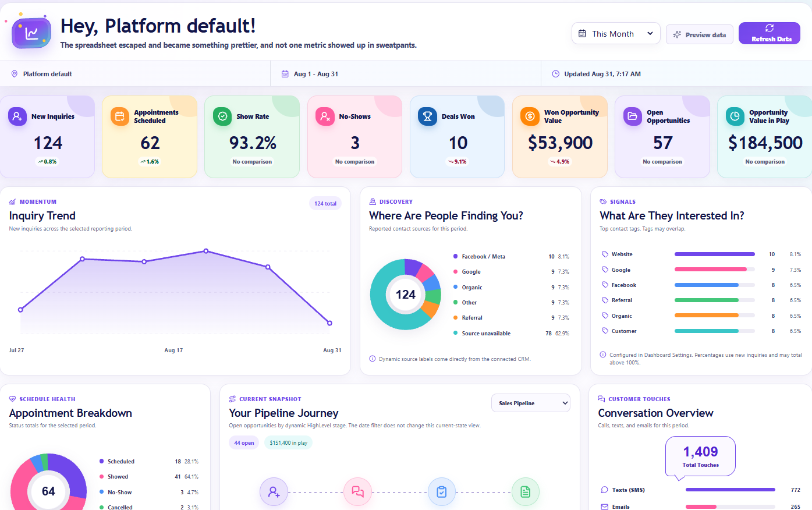
Task: Click the location pin icon beside Platform default
Action: tap(15, 74)
